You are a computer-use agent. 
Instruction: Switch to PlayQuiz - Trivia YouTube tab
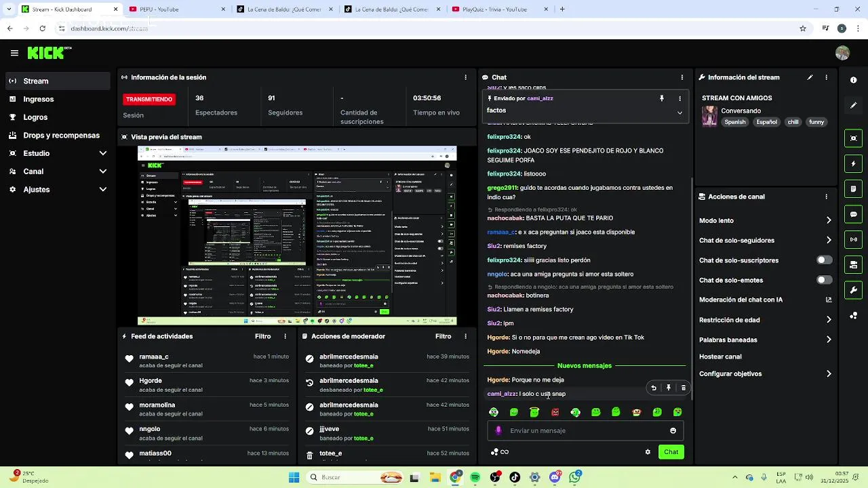point(500,9)
